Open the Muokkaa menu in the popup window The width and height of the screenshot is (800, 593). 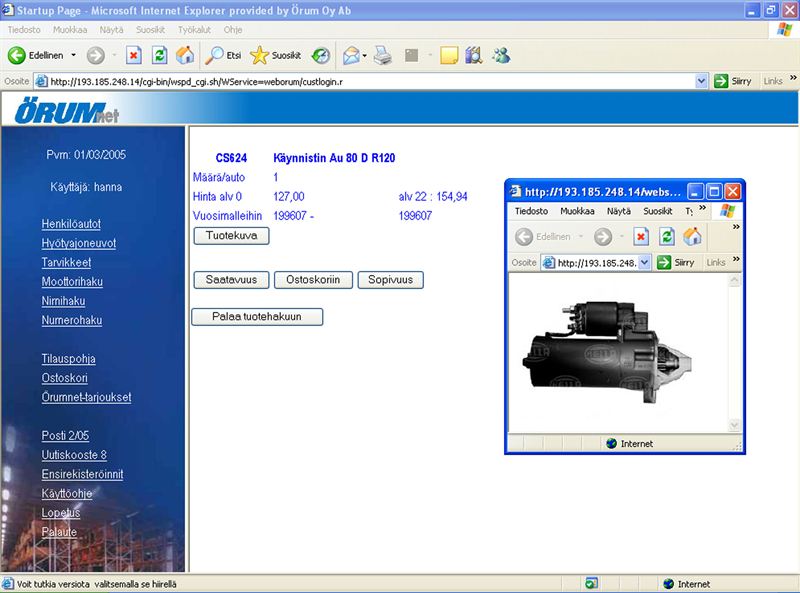click(577, 211)
